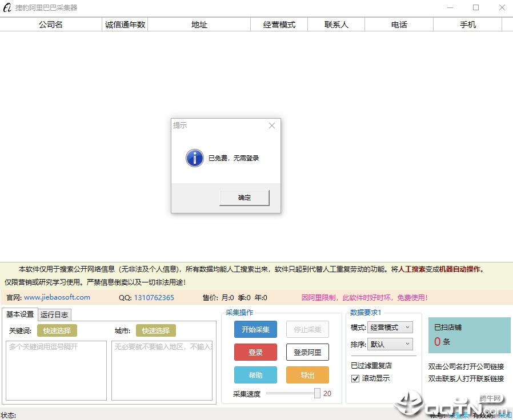Screen dimensions: 513x420
Task: Click the blue info icon in dialog
Action: (195, 158)
